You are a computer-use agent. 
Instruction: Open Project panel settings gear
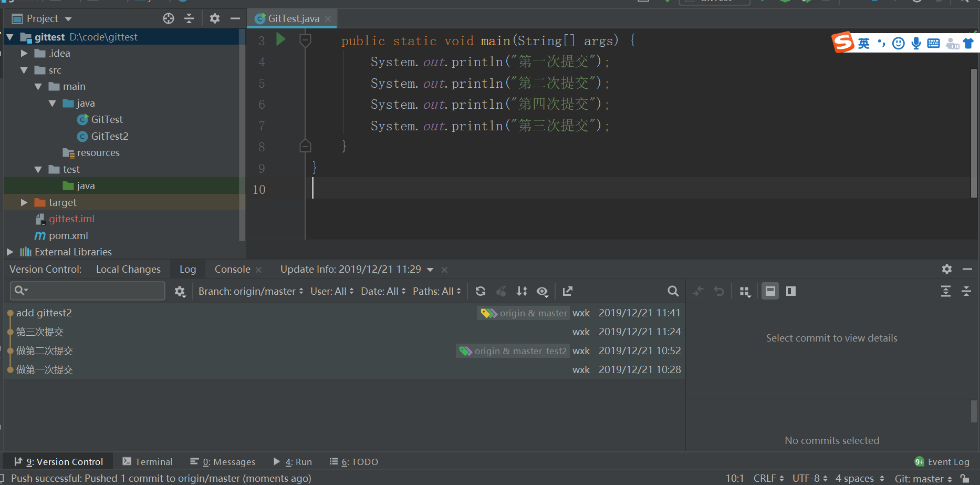214,18
